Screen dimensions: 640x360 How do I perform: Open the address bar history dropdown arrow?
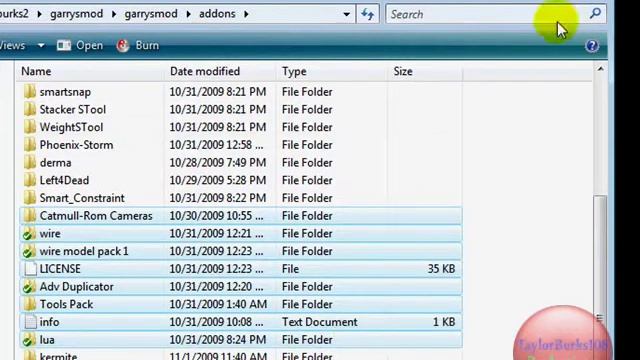pos(347,14)
